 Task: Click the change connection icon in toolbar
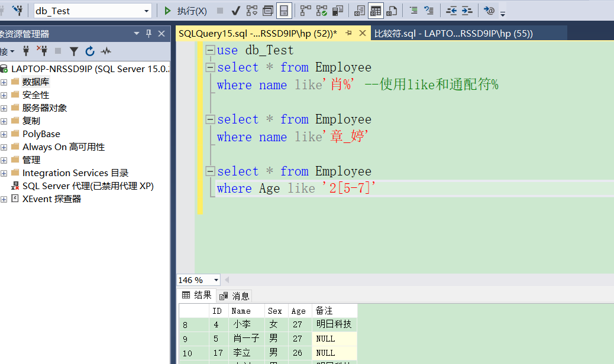[17, 11]
